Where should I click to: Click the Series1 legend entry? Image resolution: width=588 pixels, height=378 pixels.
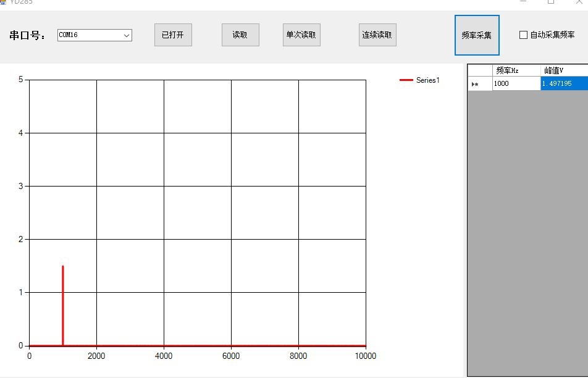(x=419, y=80)
